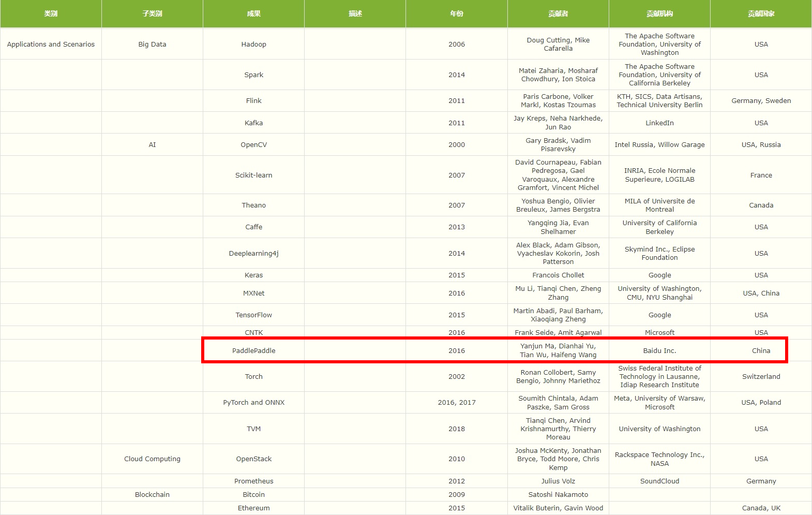Click the 'Satoshi Nakamoto' contributor cell
This screenshot has width=812, height=515.
(558, 494)
